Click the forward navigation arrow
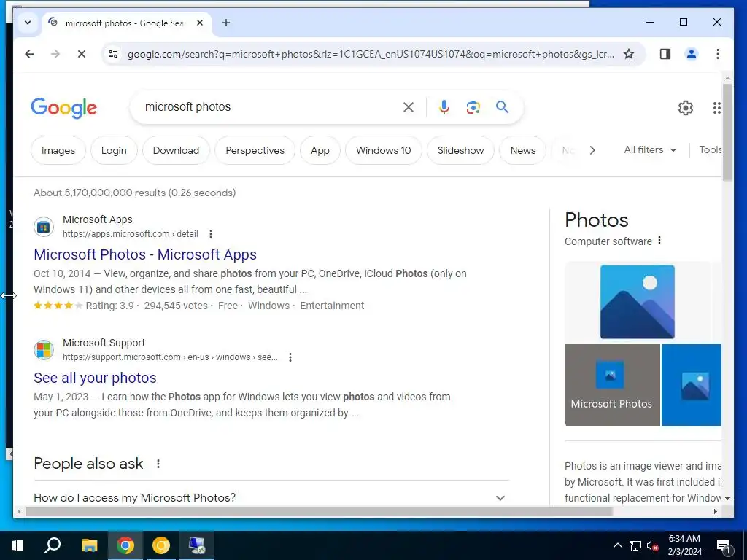Image resolution: width=747 pixels, height=560 pixels. [55, 54]
